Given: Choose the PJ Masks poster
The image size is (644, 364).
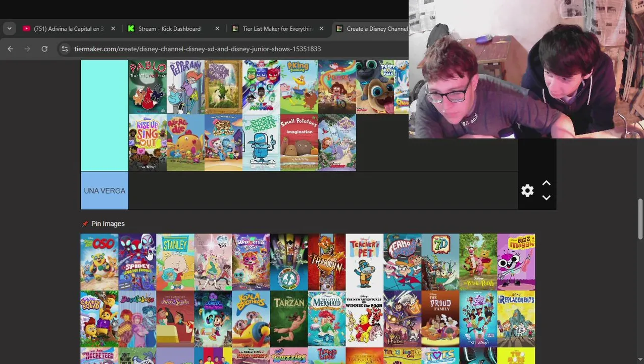Looking at the screenshot, I should [261, 87].
